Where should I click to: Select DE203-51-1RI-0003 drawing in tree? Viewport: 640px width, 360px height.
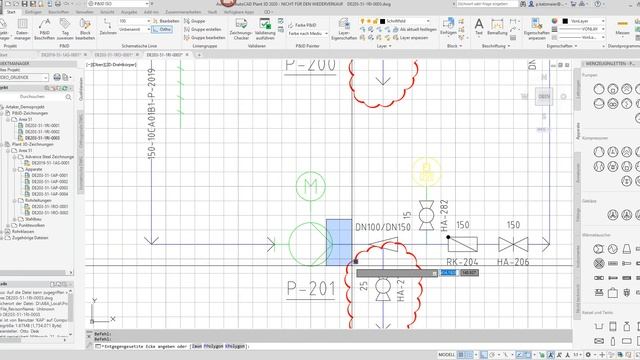coord(42,138)
